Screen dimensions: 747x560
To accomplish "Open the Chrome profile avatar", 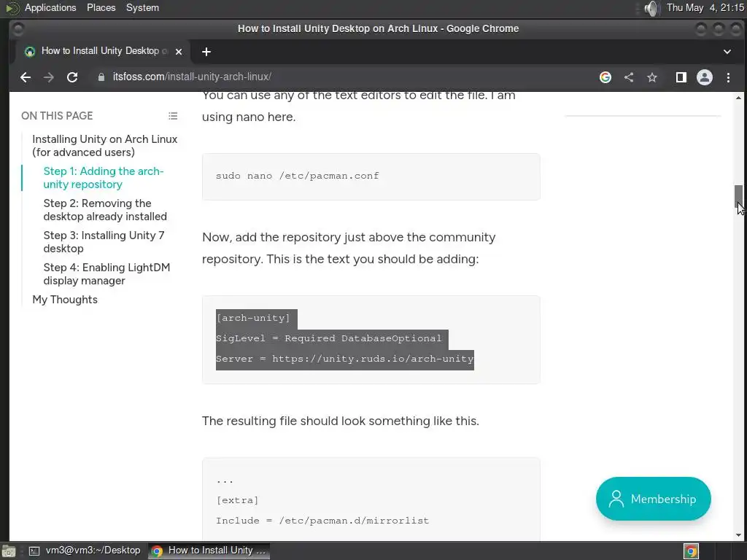I will (x=705, y=77).
